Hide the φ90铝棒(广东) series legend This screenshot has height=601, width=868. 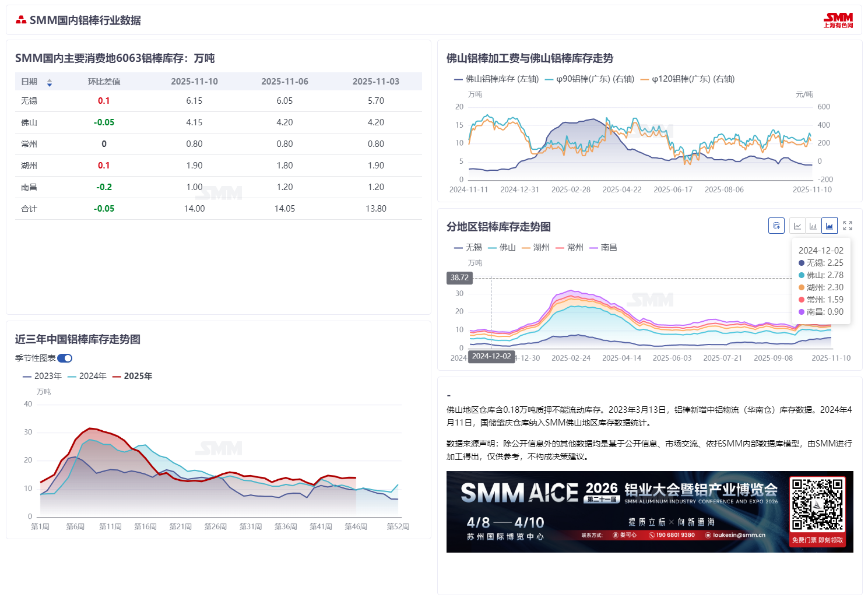pos(589,79)
